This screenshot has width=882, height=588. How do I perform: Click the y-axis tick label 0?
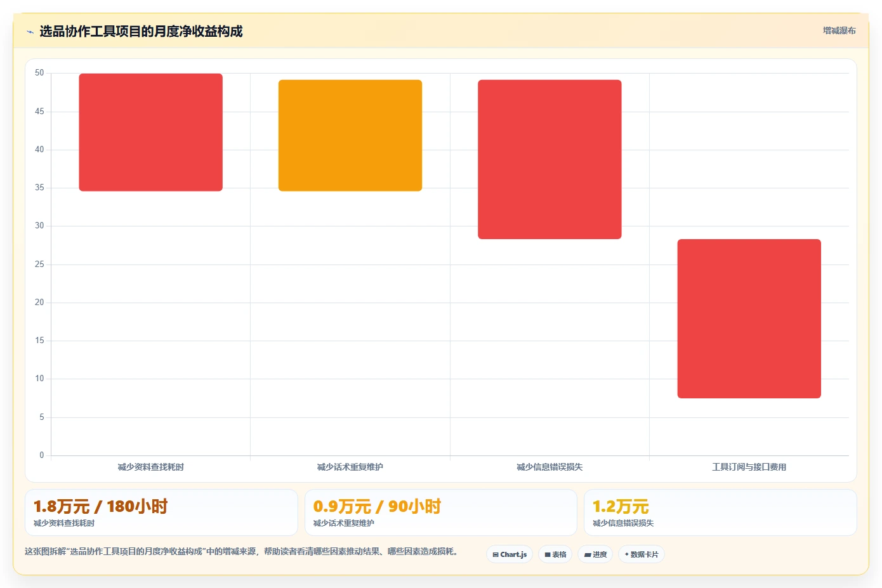tap(42, 455)
